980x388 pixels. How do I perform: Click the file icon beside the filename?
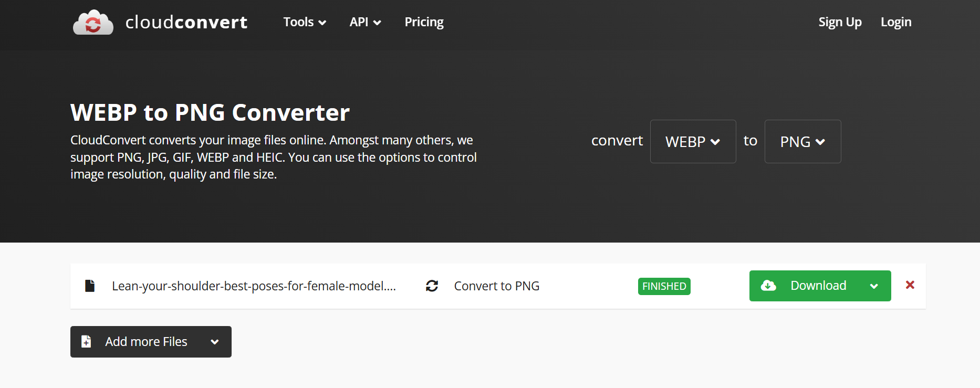point(90,286)
